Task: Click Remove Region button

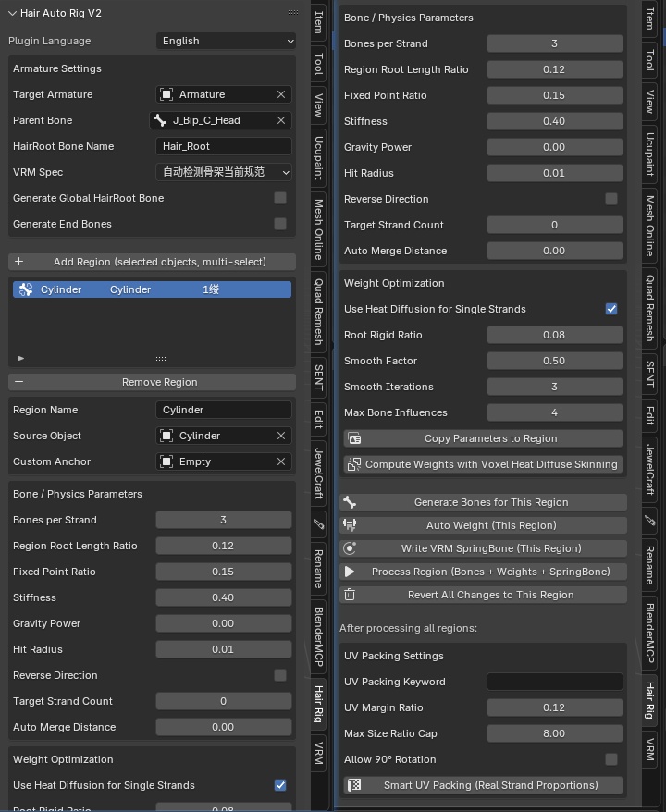Action: point(153,382)
